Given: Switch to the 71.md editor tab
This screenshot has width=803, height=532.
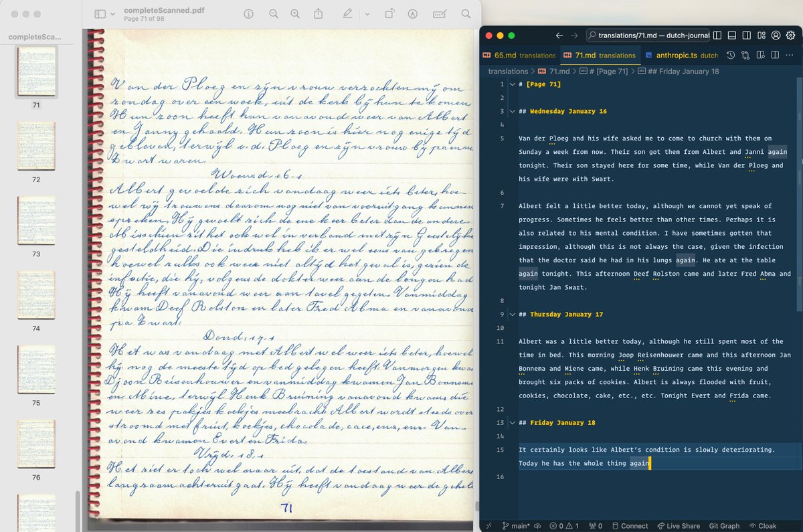Looking at the screenshot, I should click(600, 56).
